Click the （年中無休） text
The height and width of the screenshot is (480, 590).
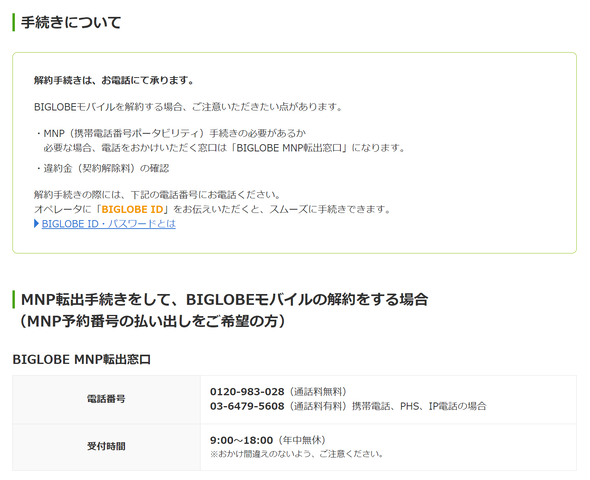[x=302, y=440]
